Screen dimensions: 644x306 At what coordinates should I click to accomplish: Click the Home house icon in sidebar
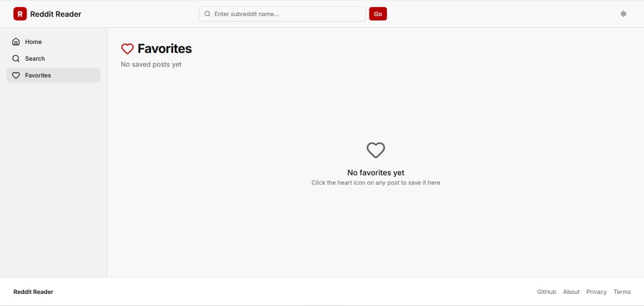(16, 42)
